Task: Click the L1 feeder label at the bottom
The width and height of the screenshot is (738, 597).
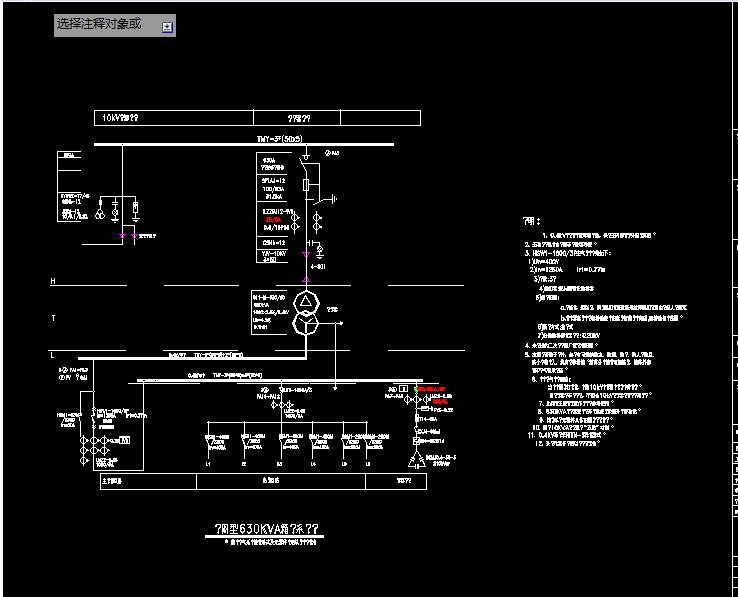Action: coord(209,464)
